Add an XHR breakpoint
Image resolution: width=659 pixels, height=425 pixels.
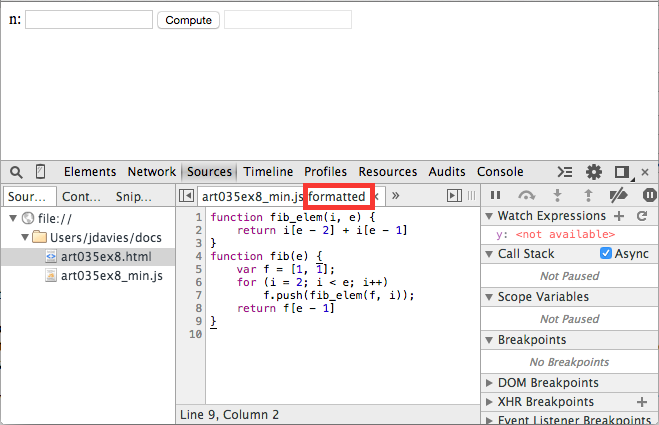pos(642,402)
